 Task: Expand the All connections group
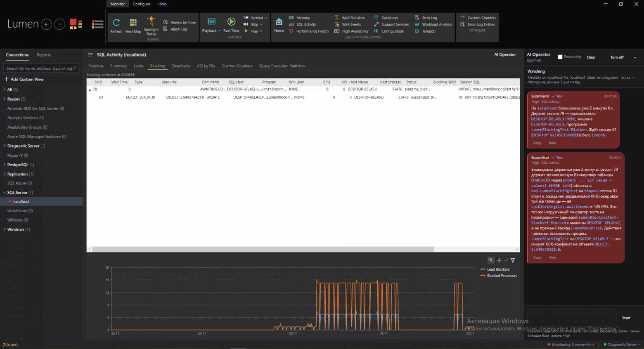coord(5,90)
